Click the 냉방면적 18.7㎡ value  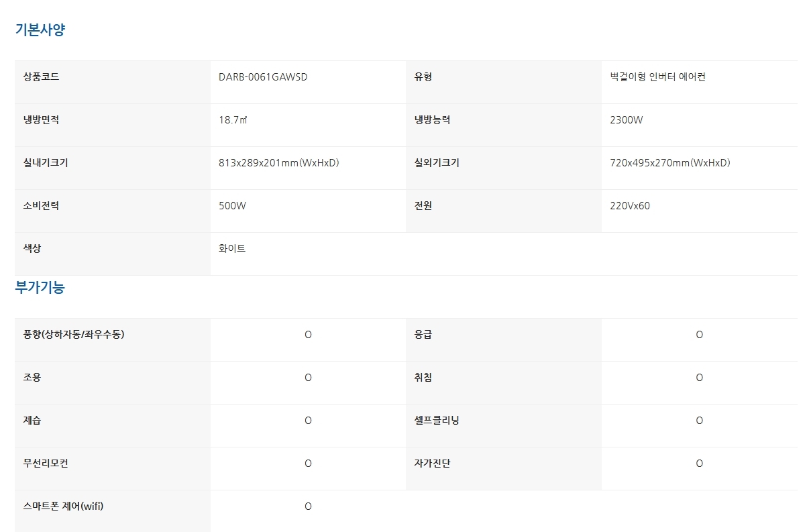233,120
